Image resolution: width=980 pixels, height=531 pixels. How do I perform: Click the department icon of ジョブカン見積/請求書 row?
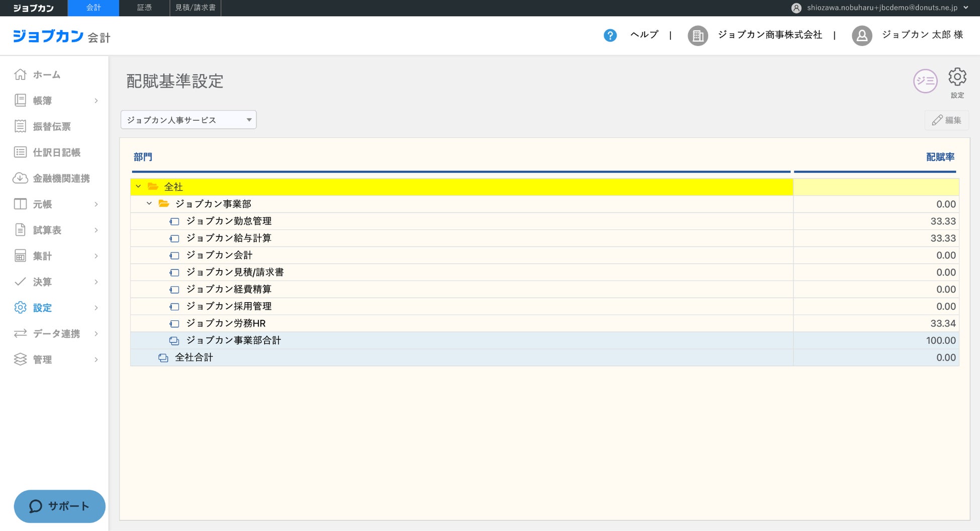(x=174, y=273)
